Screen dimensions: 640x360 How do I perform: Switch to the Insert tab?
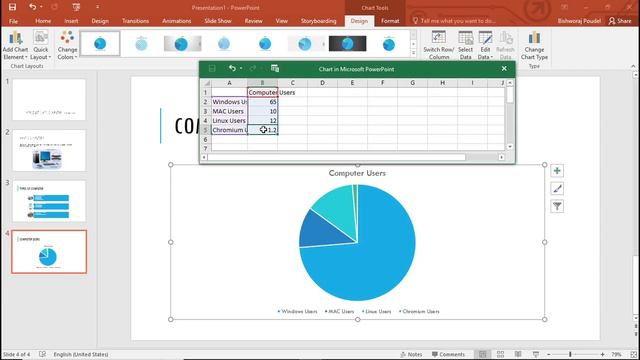71,21
